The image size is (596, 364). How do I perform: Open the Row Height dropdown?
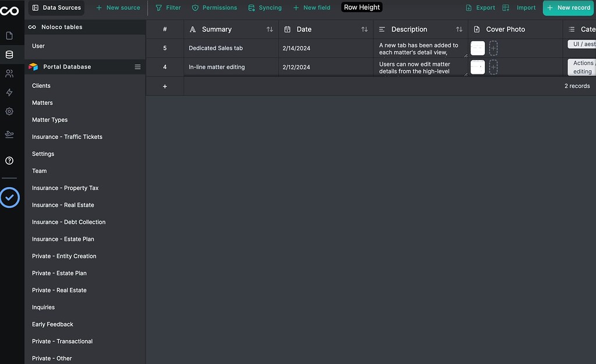[x=361, y=7]
